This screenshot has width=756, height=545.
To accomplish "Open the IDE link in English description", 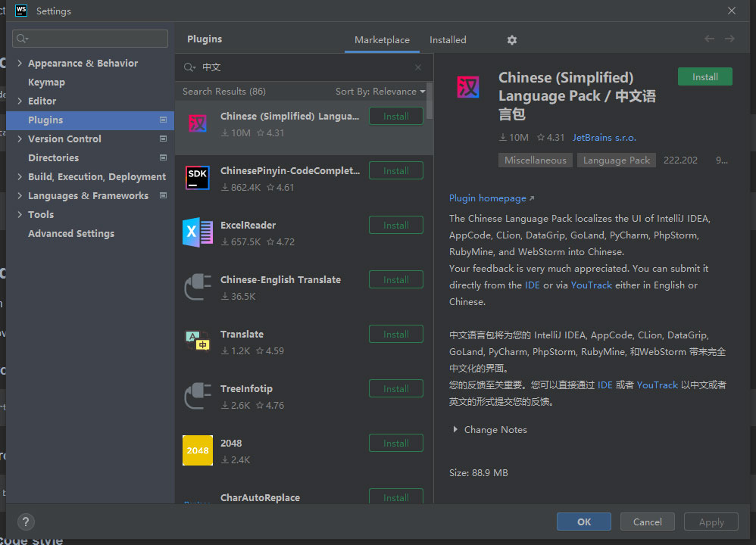I will click(533, 285).
